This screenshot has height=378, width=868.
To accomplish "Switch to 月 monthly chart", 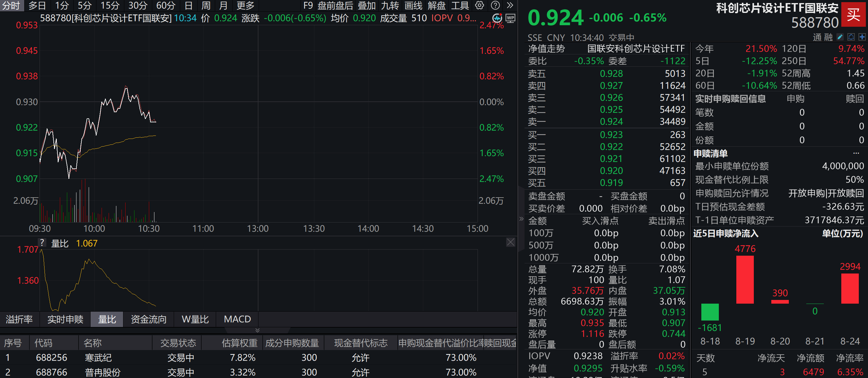I will (223, 6).
